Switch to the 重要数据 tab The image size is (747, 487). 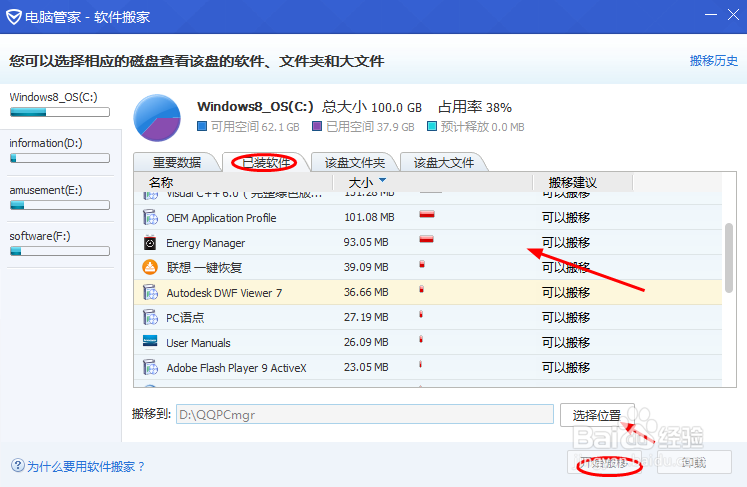[x=177, y=162]
